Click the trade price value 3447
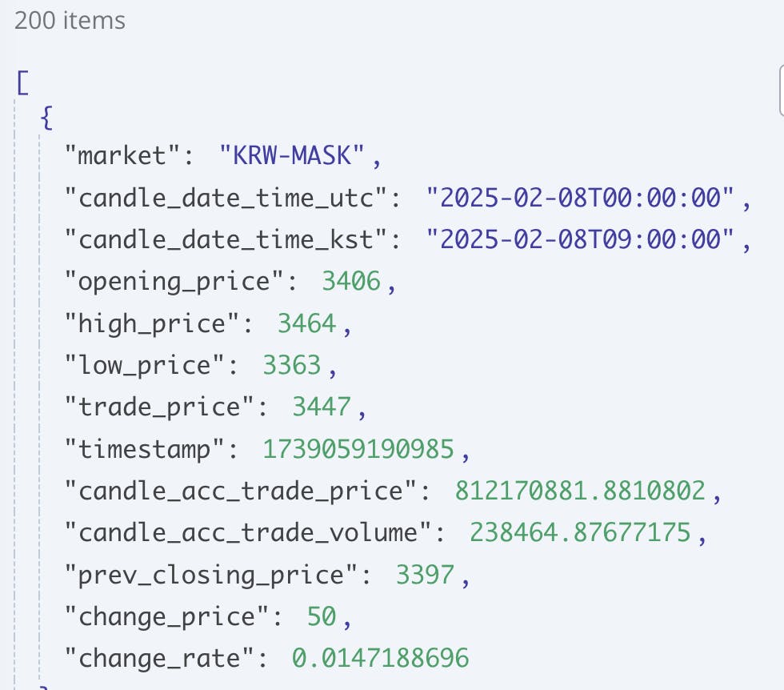The image size is (784, 690). pyautogui.click(x=322, y=407)
